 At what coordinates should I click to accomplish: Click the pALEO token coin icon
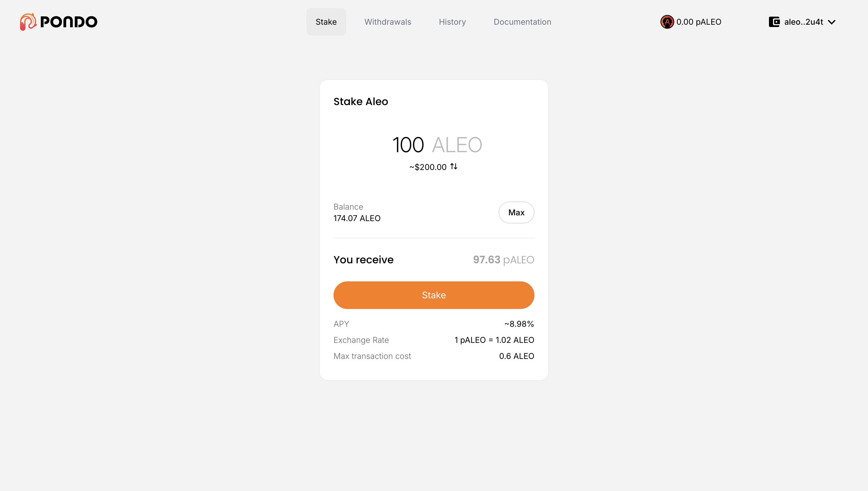[667, 22]
